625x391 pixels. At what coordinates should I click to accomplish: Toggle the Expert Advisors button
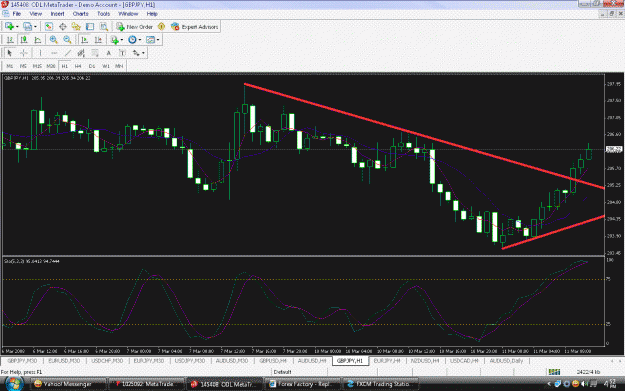coord(195,27)
